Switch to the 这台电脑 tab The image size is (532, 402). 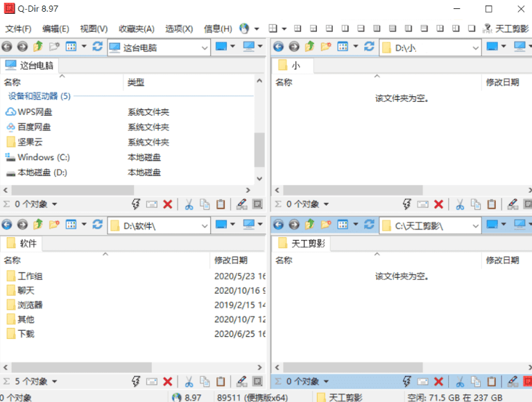30,65
